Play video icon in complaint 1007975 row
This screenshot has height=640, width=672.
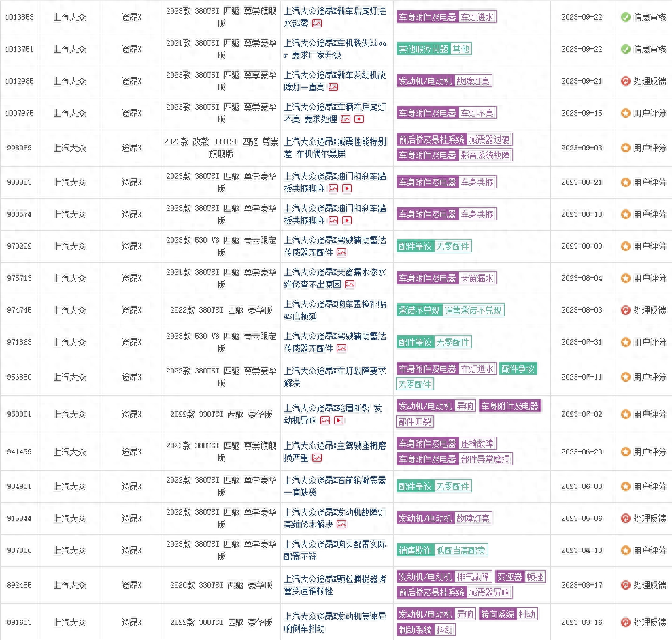359,119
